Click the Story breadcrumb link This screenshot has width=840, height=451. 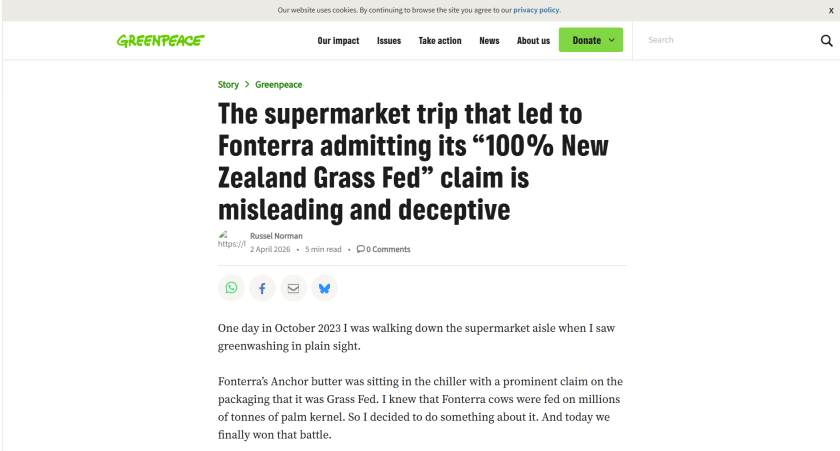228,85
